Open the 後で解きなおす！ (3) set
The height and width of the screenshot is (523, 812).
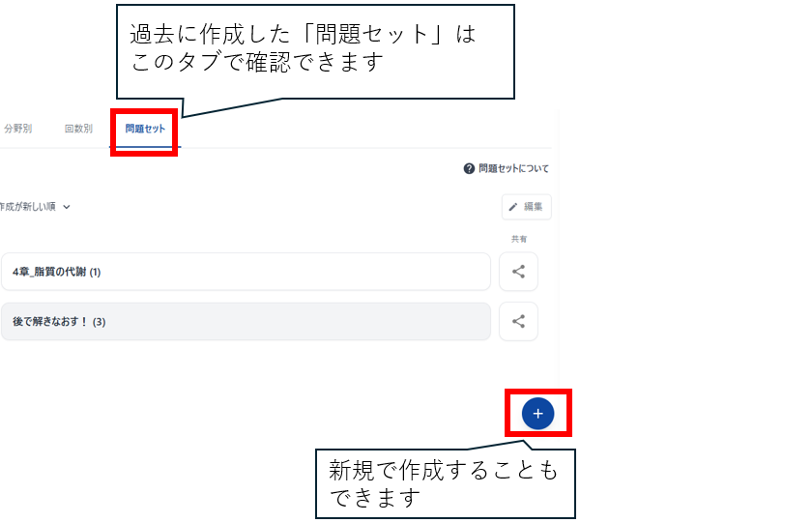246,321
